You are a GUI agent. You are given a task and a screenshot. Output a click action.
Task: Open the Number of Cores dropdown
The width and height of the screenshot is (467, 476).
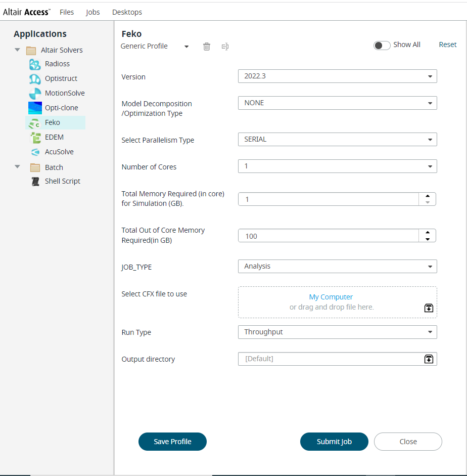(337, 166)
